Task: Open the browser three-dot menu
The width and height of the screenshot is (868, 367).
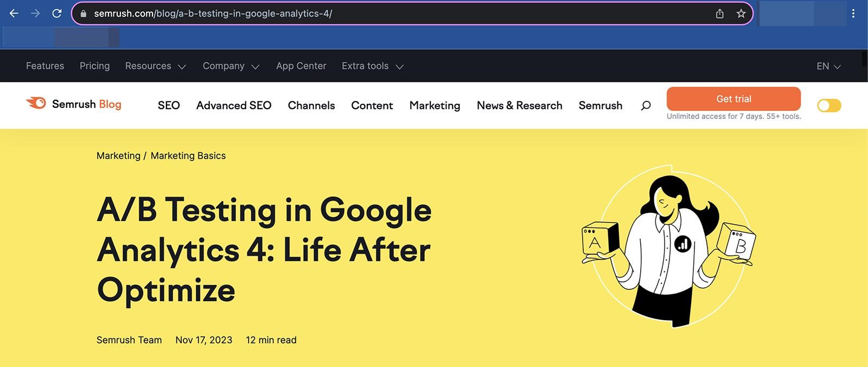Action: tap(853, 14)
